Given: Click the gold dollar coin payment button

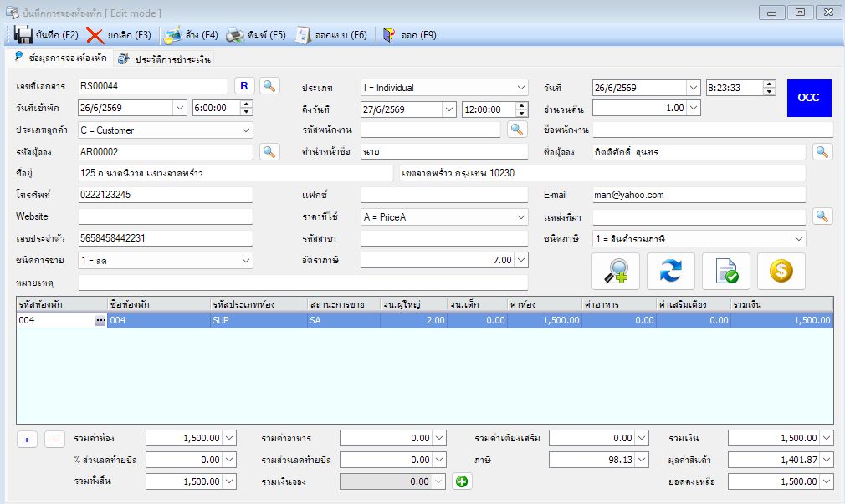Looking at the screenshot, I should coord(781,271).
